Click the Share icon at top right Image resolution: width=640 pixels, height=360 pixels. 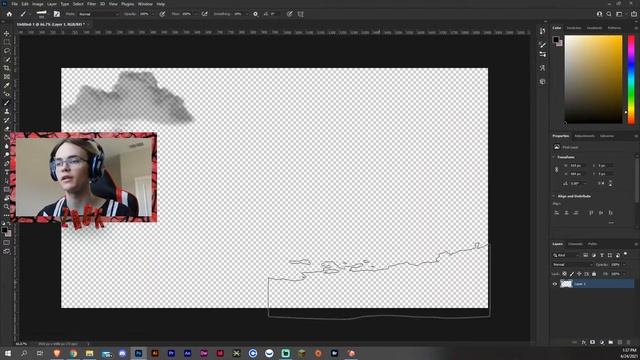coord(633,14)
